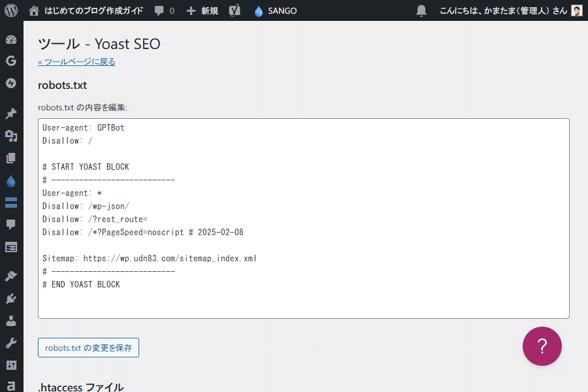Click the Sitemap URL line
Viewport: 588px width, 392px height.
[149, 259]
